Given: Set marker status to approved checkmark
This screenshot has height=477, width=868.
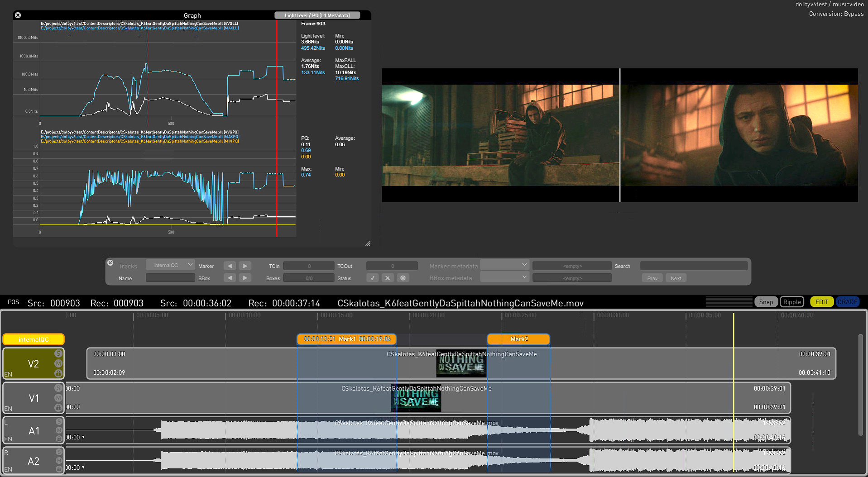Looking at the screenshot, I should pos(372,278).
